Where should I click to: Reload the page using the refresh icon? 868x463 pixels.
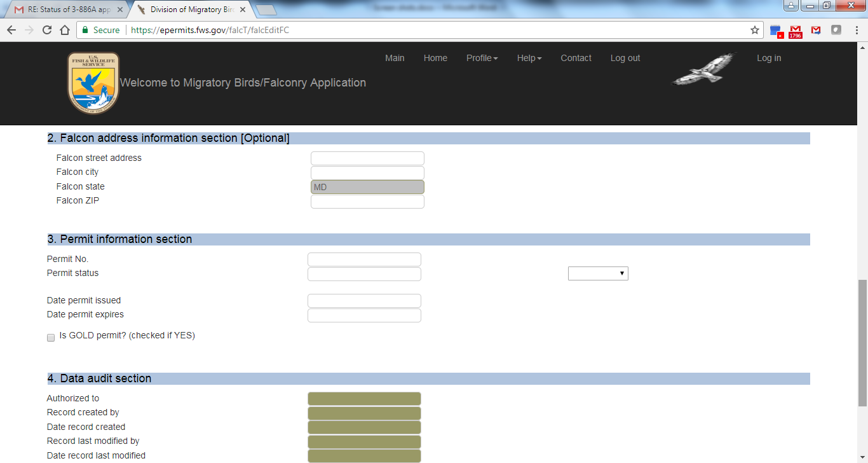click(x=47, y=30)
